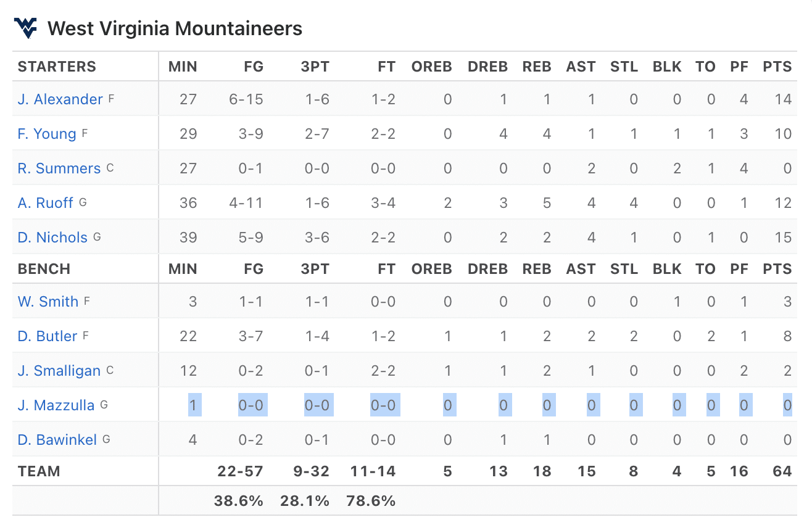
Task: Click D. Nichols' 15 points cell
Action: click(783, 238)
